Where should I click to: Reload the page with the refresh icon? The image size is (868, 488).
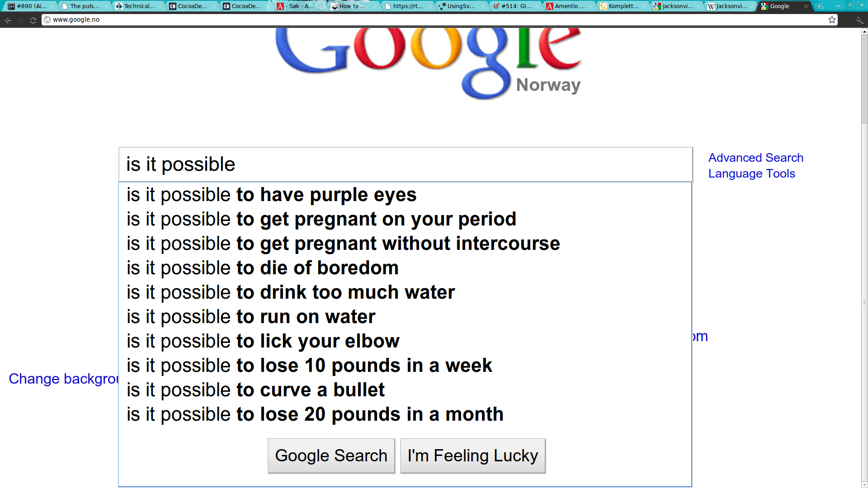coord(33,20)
